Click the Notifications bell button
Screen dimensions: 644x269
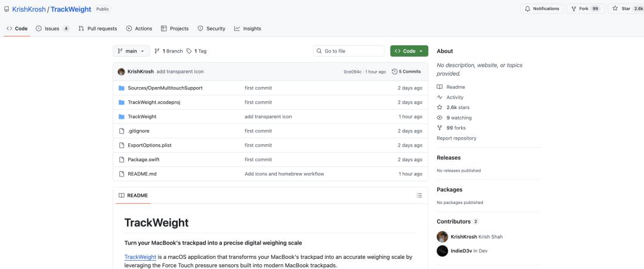pyautogui.click(x=541, y=8)
